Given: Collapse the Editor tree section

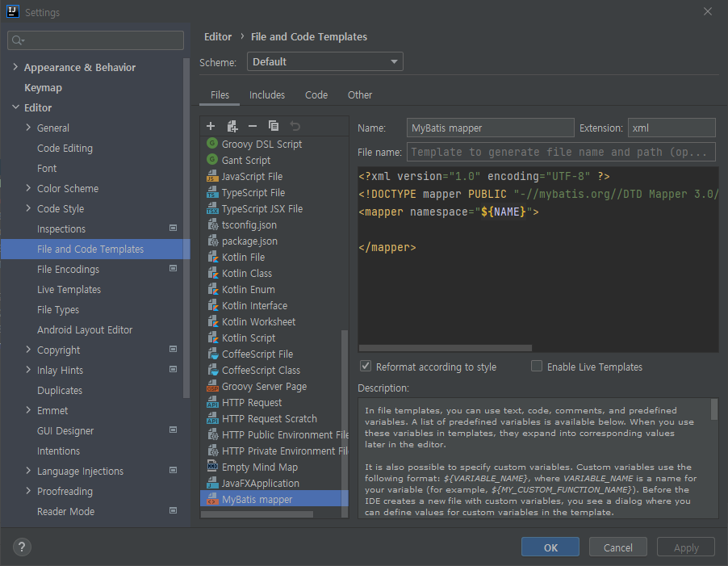Looking at the screenshot, I should 15,107.
